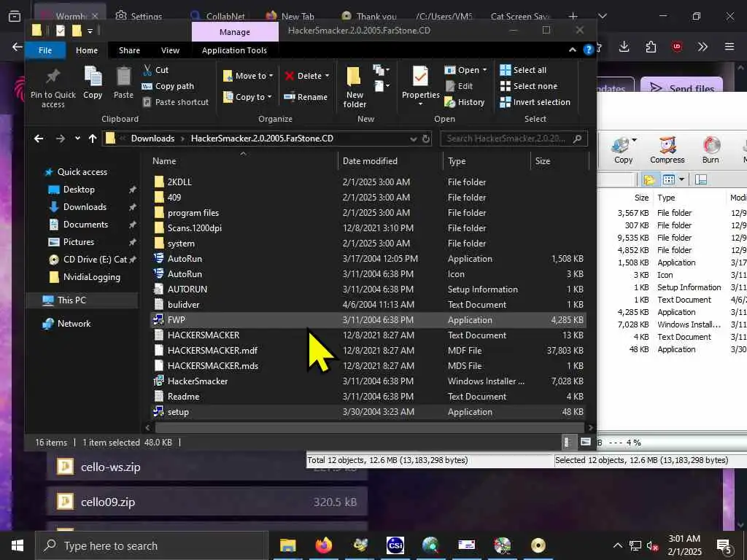This screenshot has height=560, width=747.
Task: Select Network in navigation pane
Action: (x=74, y=323)
